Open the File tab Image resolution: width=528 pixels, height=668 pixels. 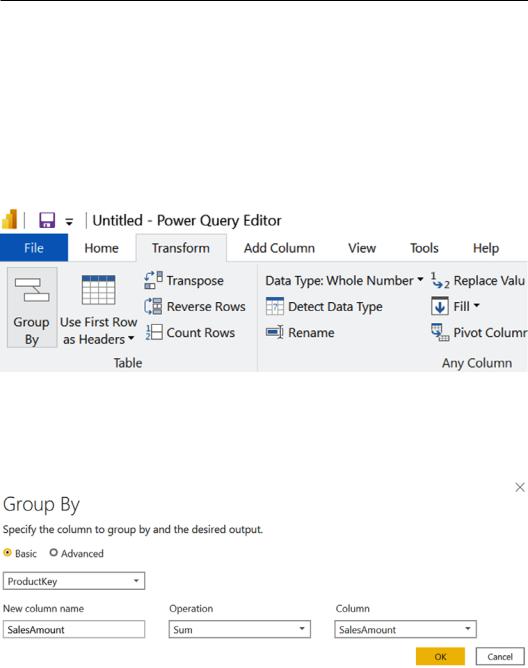coord(34,248)
